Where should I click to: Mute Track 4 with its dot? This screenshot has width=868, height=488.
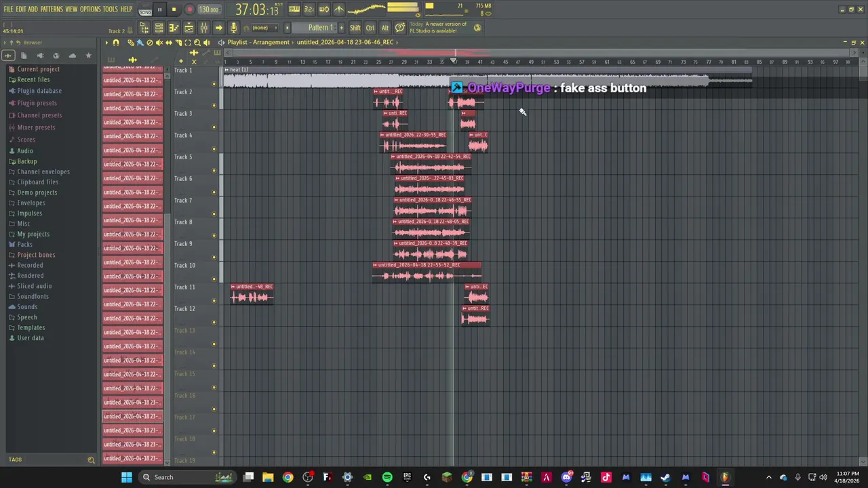click(x=214, y=149)
